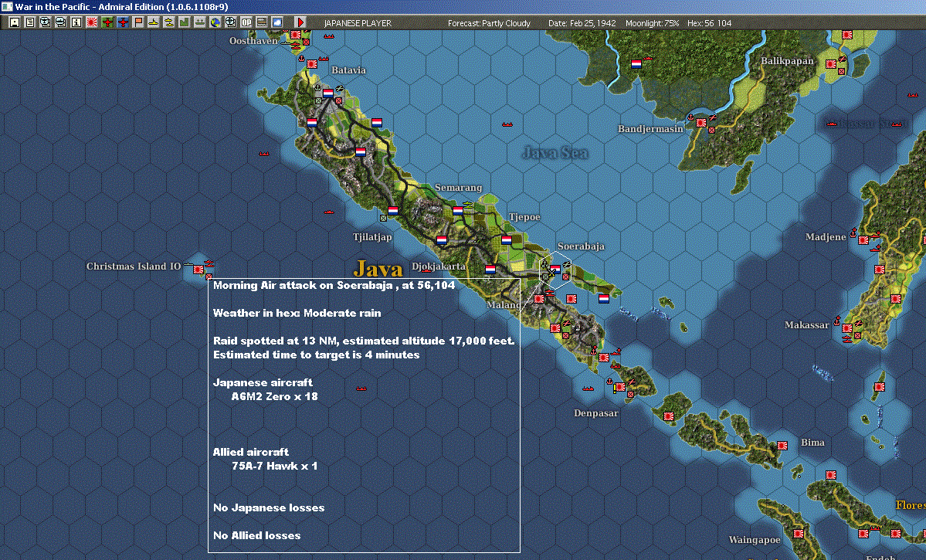Click the Batavia city label
The image size is (926, 560).
coord(348,70)
